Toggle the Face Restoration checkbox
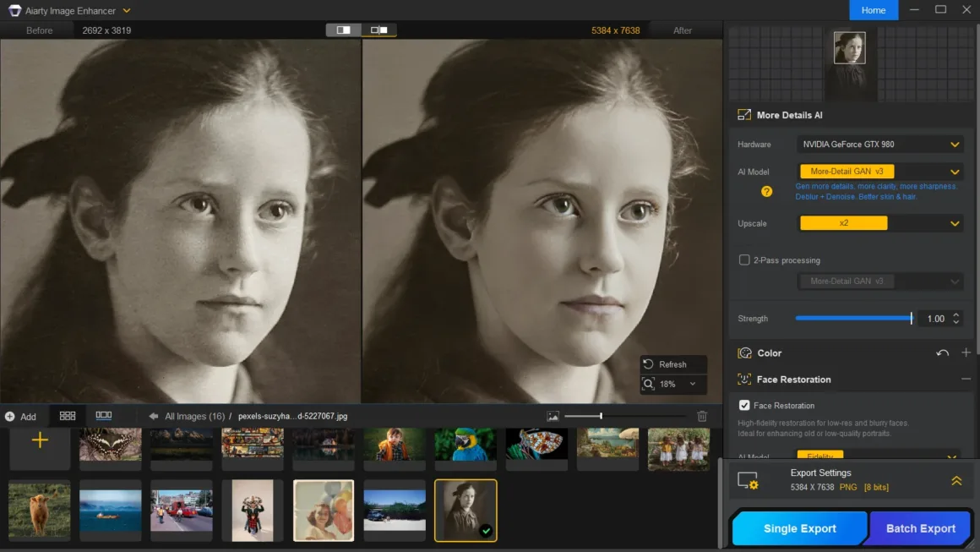Image resolution: width=980 pixels, height=552 pixels. (x=744, y=405)
